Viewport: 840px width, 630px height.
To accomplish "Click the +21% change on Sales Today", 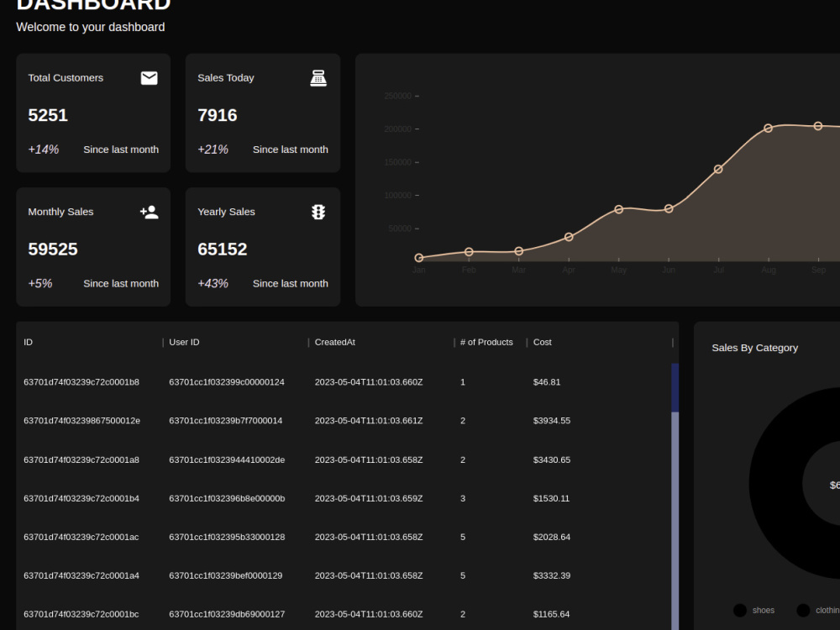I will (x=213, y=150).
